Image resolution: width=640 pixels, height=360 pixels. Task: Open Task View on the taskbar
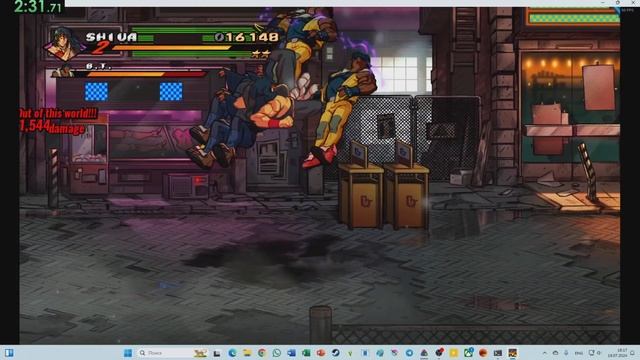click(217, 353)
